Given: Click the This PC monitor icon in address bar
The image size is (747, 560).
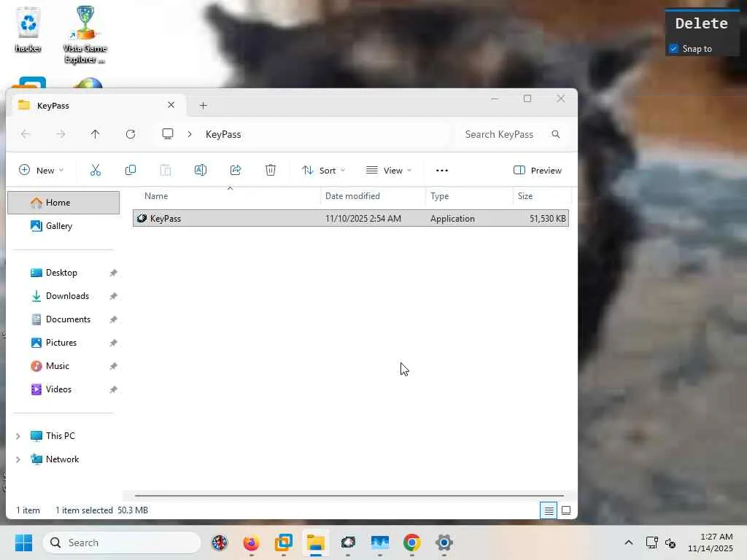Looking at the screenshot, I should [x=168, y=134].
